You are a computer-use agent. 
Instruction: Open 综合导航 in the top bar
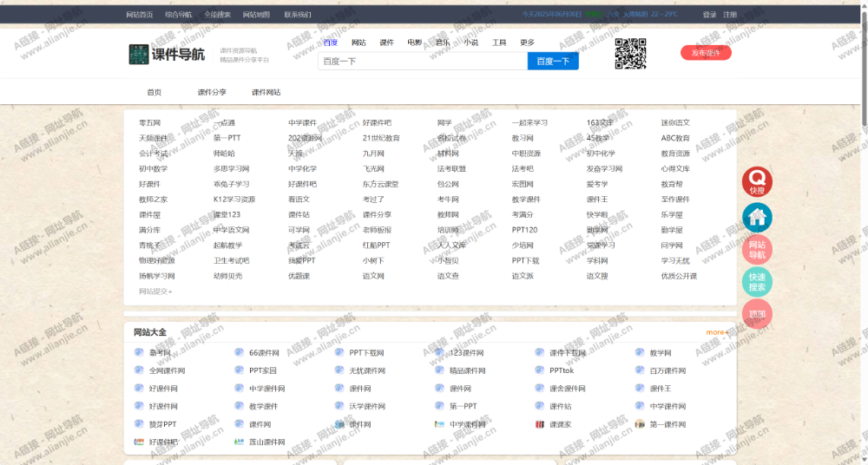click(x=178, y=15)
